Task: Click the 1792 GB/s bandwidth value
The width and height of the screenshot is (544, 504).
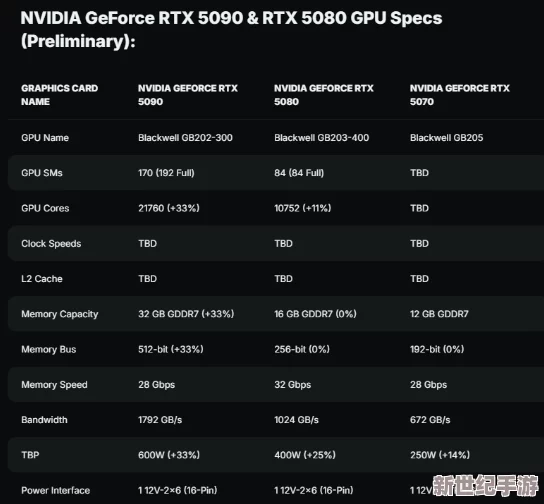Action: (x=160, y=420)
